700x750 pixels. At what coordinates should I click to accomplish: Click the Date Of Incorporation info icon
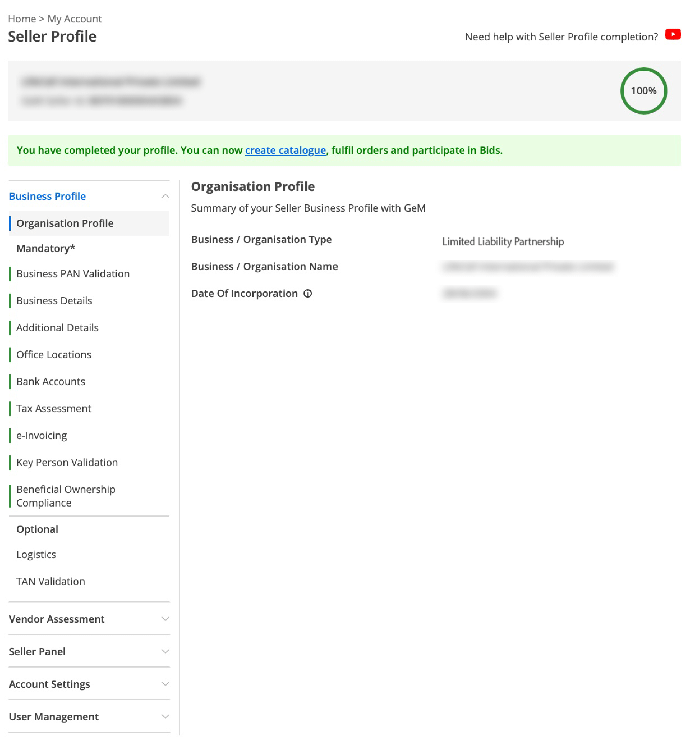click(307, 294)
